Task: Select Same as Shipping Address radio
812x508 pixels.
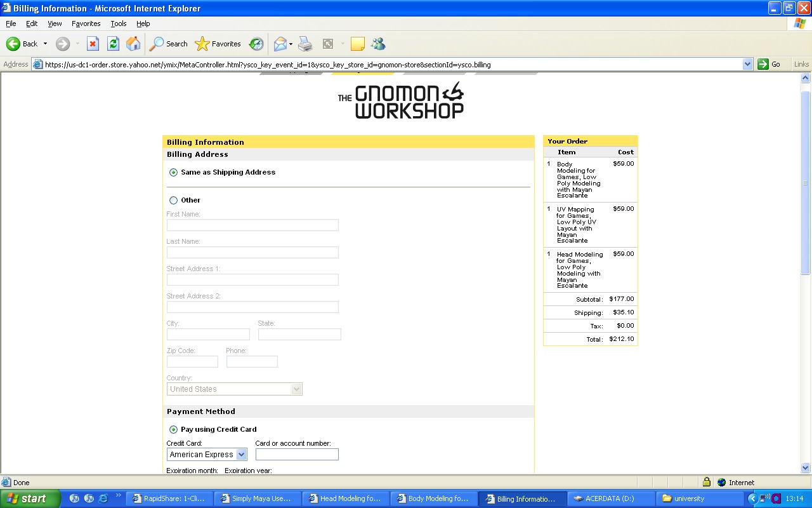Action: pos(173,172)
